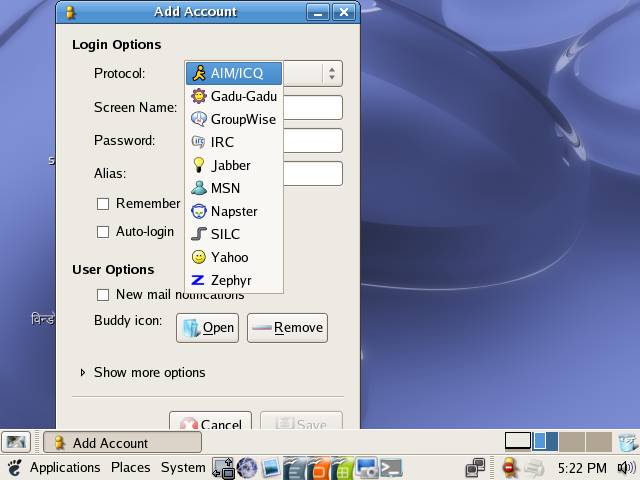Click the volume speaker icon in panel
This screenshot has width=640, height=480.
coord(627,467)
